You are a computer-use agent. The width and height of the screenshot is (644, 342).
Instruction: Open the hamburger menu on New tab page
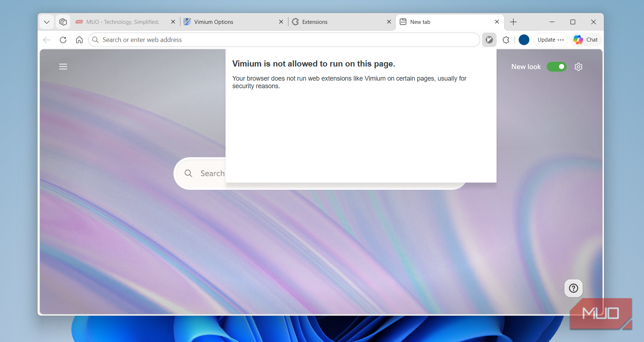click(x=63, y=67)
